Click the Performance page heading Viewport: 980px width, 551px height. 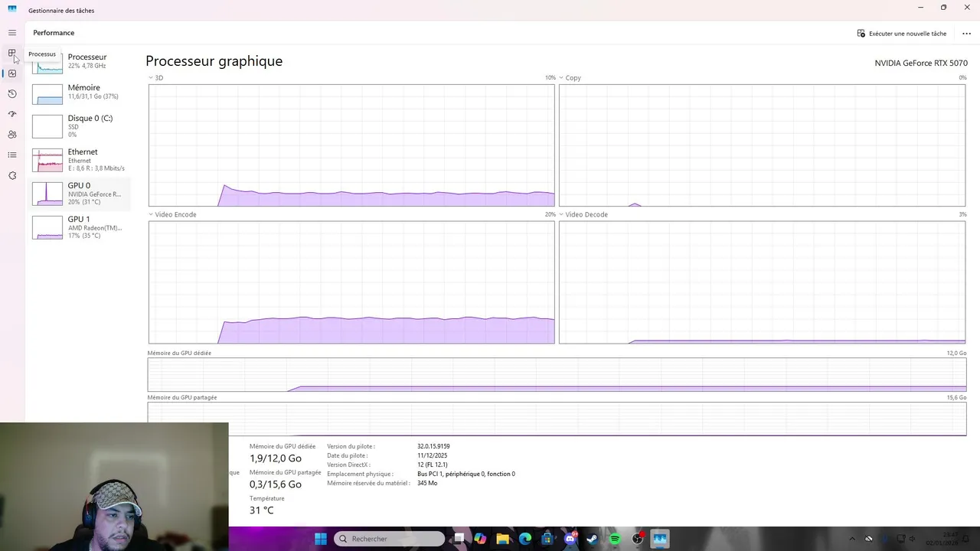coord(54,33)
